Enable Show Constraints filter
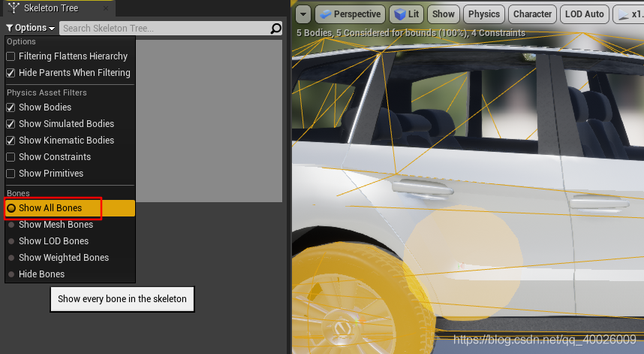Image resolution: width=644 pixels, height=354 pixels. click(x=11, y=157)
